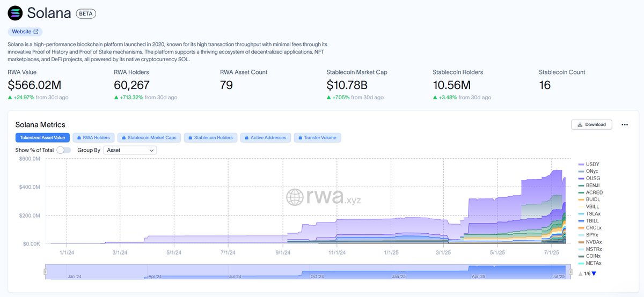Click the BETA badge beside Solana
The width and height of the screenshot is (644, 297).
(x=86, y=13)
